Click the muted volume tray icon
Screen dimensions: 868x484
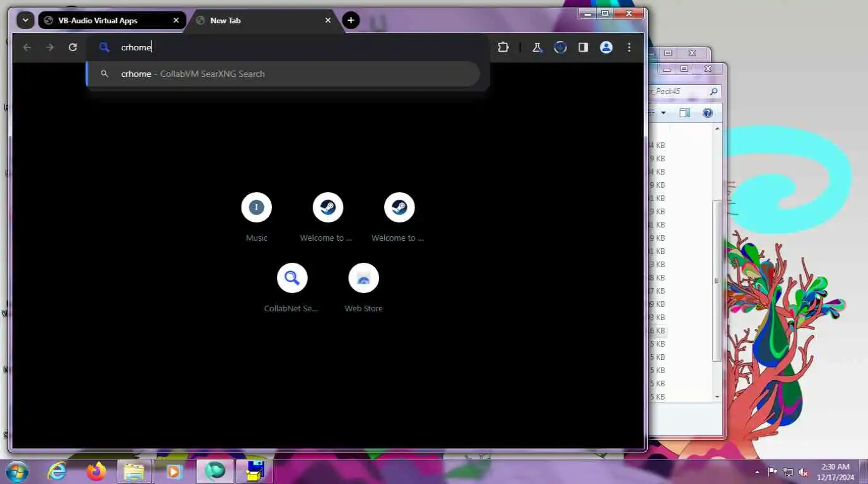pos(804,472)
